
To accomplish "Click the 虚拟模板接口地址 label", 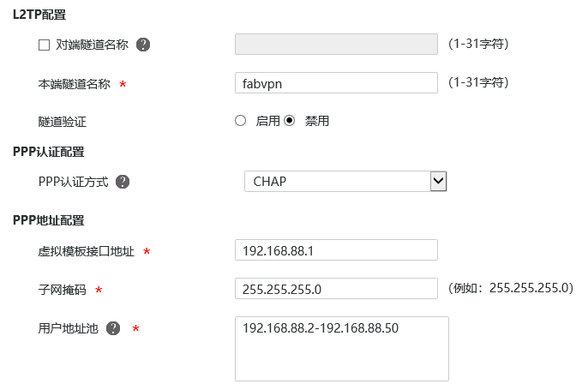I will (x=86, y=251).
